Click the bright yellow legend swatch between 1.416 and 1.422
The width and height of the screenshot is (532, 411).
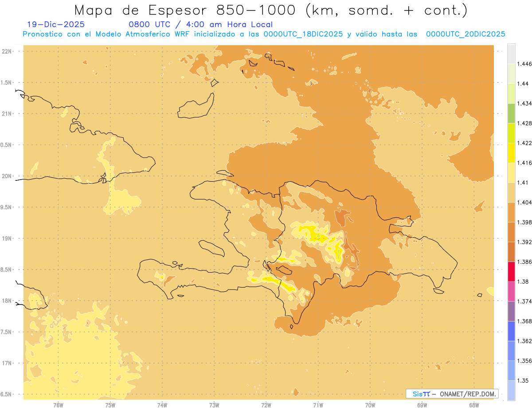coord(511,153)
